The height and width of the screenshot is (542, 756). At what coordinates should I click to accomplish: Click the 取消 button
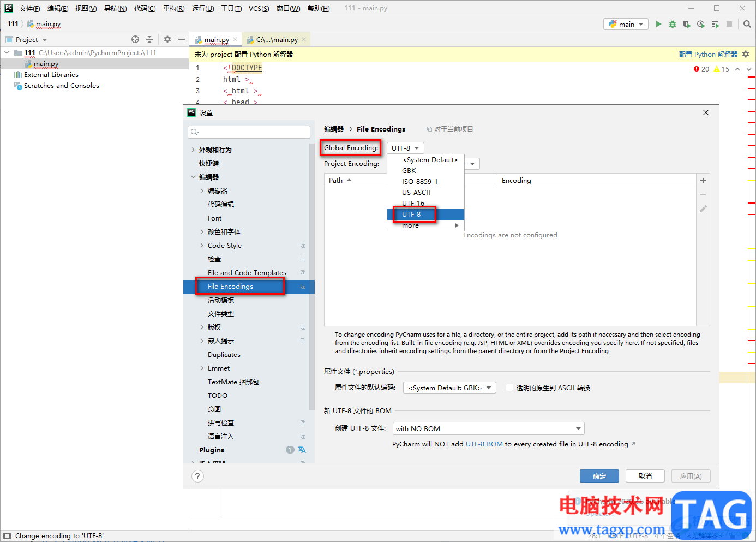tap(645, 476)
